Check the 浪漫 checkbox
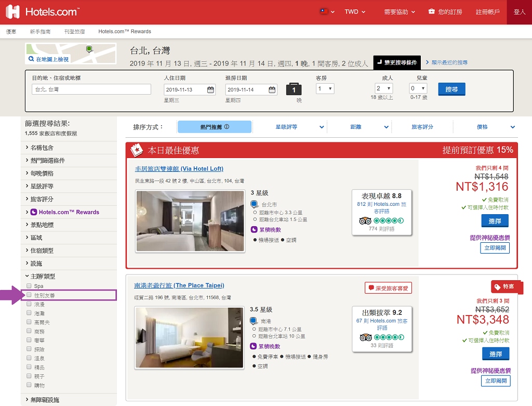This screenshot has width=532, height=406. click(29, 304)
